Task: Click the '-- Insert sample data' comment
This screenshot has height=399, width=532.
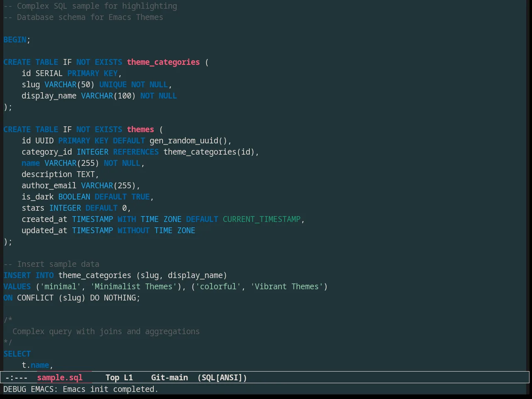Action: (52, 264)
